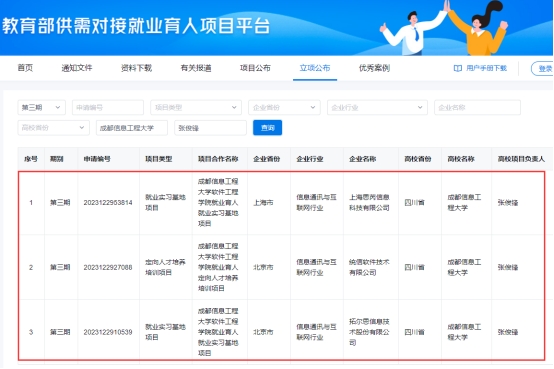Click the user manual book icon
Screen dimensions: 554x369
tap(458, 68)
